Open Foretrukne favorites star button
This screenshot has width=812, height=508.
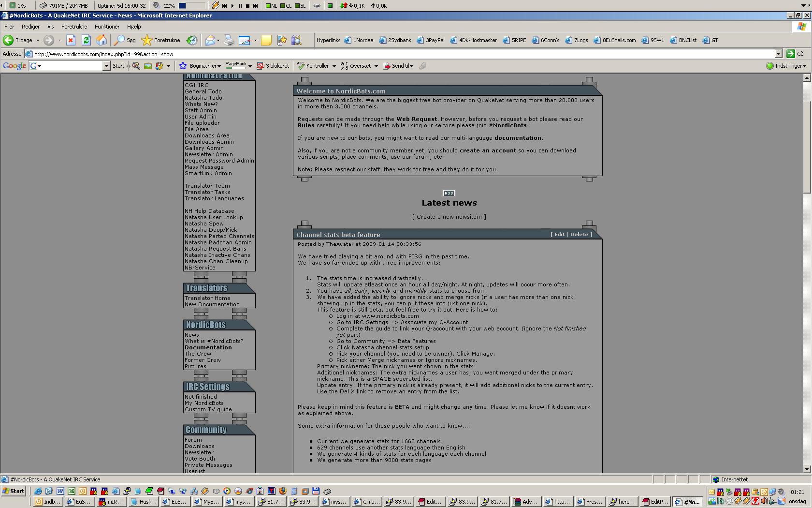(161, 40)
